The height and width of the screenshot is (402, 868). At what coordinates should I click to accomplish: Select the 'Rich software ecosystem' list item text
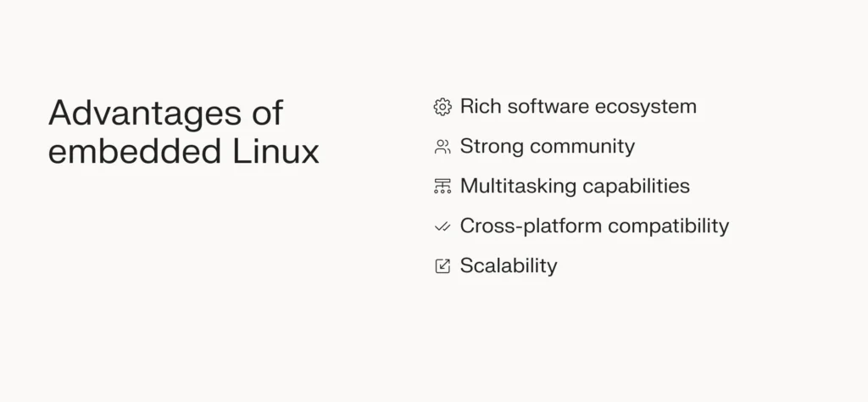(x=578, y=107)
